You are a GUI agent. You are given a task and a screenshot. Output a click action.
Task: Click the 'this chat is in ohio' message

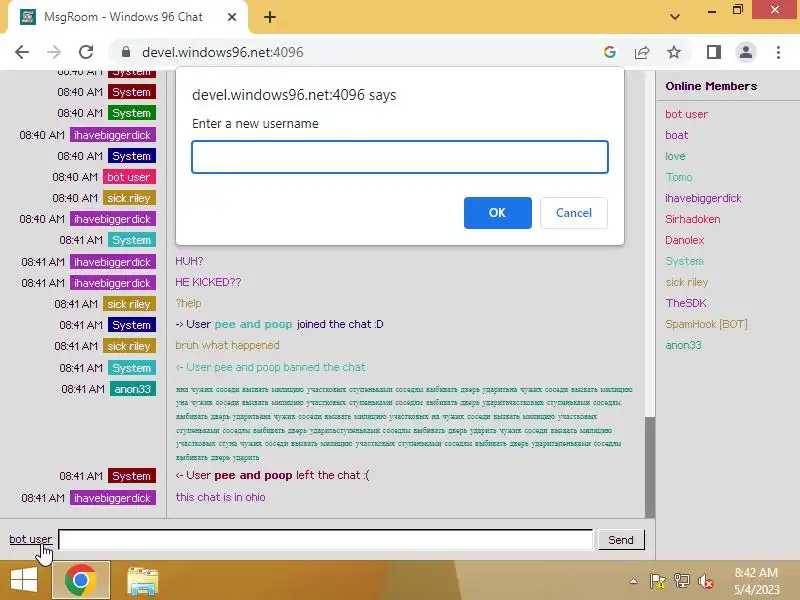point(220,497)
